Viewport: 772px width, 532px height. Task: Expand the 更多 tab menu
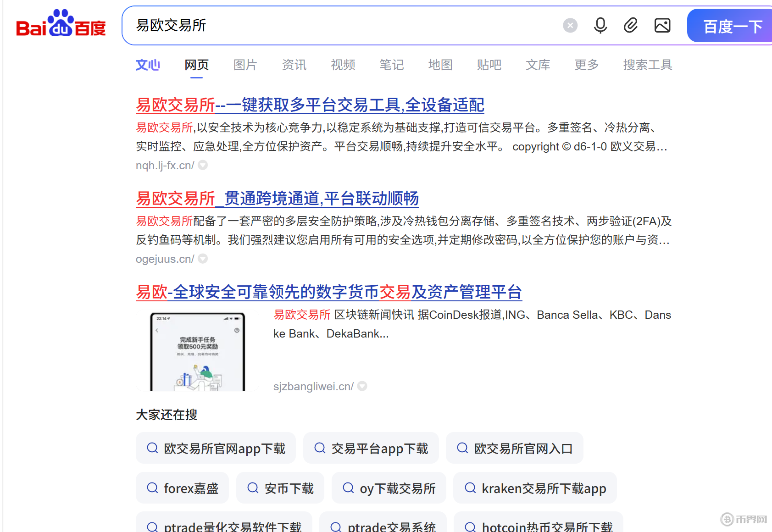click(587, 65)
